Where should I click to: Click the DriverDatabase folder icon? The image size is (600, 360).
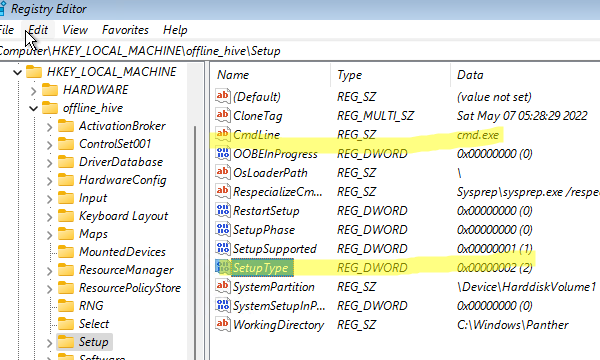click(66, 161)
